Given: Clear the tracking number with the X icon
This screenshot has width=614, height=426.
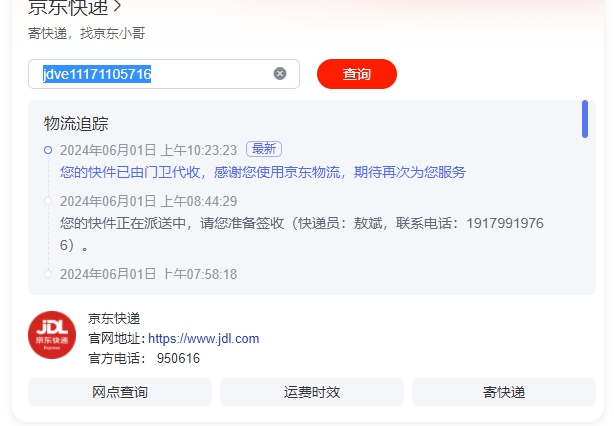Looking at the screenshot, I should (x=280, y=74).
